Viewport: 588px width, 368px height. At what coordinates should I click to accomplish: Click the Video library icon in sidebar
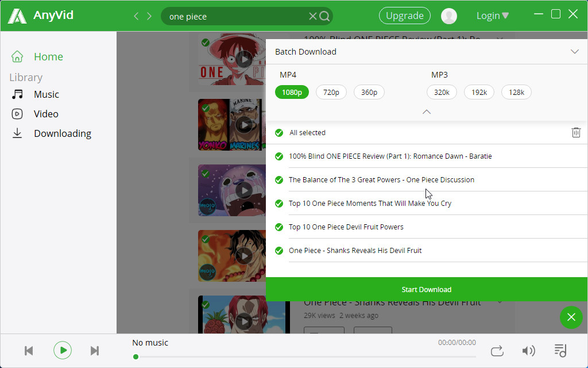(17, 114)
